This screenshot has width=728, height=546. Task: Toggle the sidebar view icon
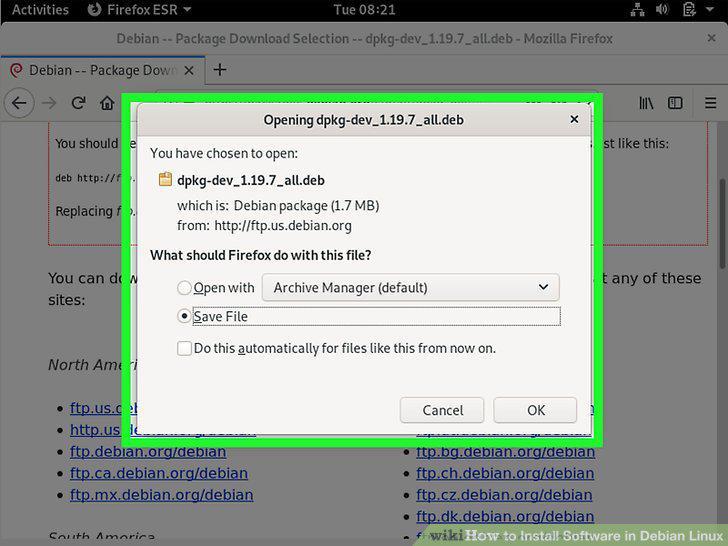click(x=675, y=103)
